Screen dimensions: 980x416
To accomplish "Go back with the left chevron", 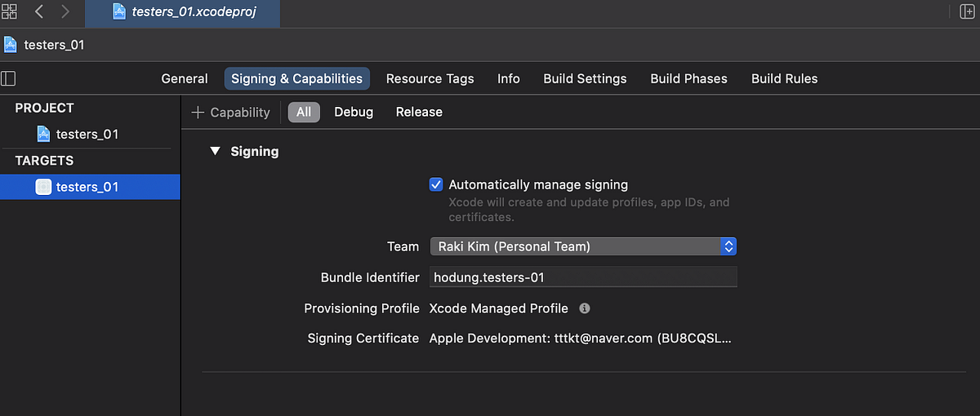I will coord(38,12).
